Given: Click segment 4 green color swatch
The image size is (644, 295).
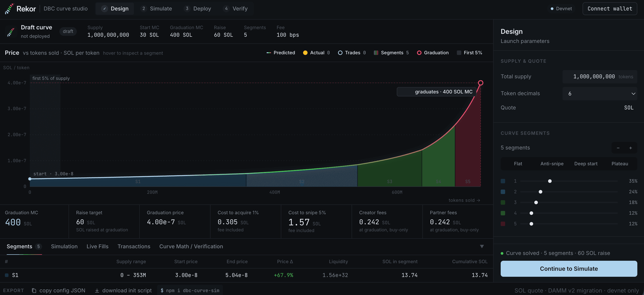Looking at the screenshot, I should point(503,213).
